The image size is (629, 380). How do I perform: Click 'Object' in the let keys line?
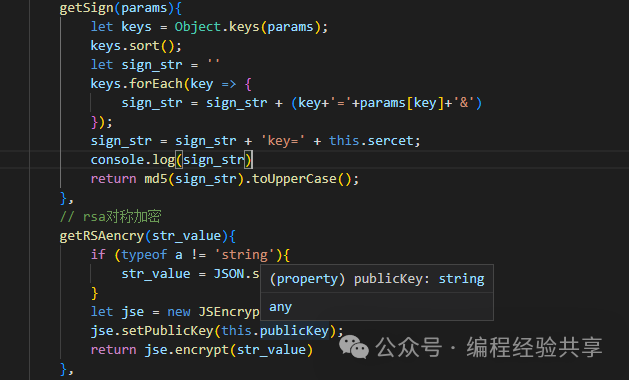198,27
